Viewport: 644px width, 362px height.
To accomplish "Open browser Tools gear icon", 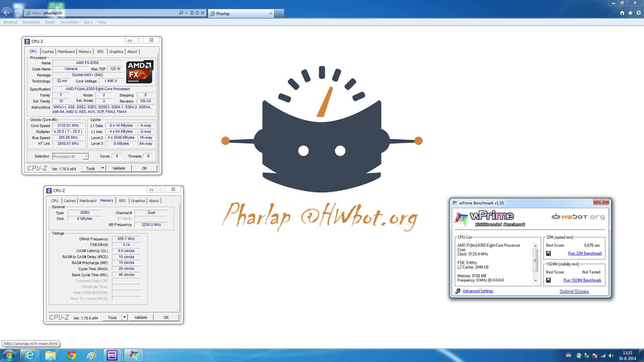I will pyautogui.click(x=639, y=13).
